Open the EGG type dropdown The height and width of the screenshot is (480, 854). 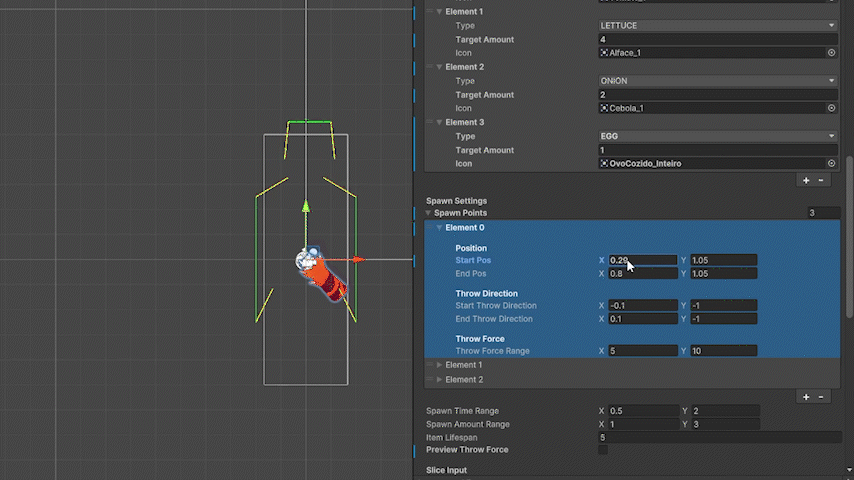coord(717,136)
